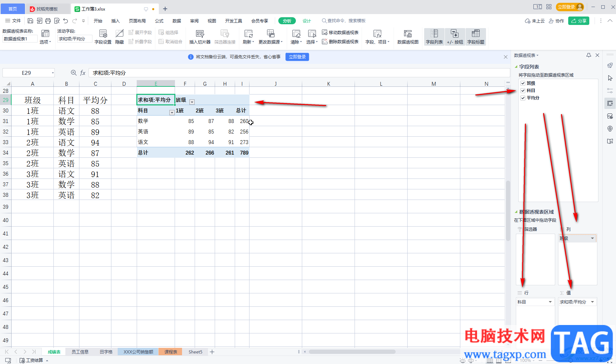Screen dimensions: 616x364
Task: Toggle the +/- 按钮 display
Action: [455, 37]
